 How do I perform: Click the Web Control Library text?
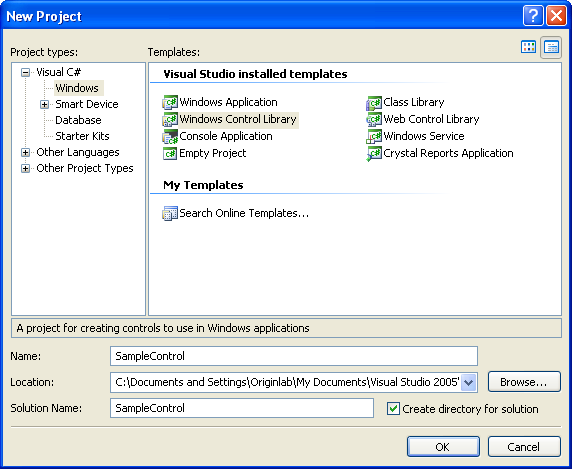[x=431, y=119]
